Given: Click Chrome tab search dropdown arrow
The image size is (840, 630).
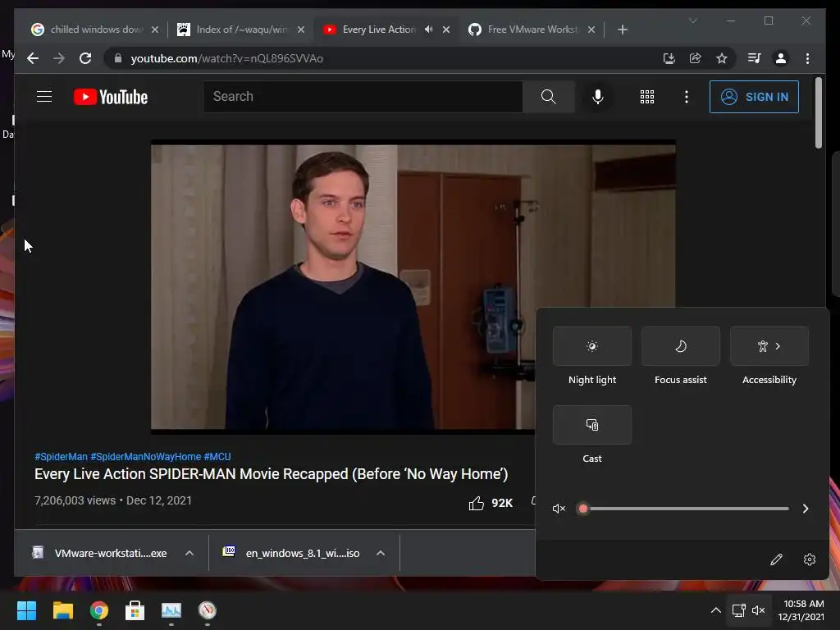Looking at the screenshot, I should tap(692, 21).
